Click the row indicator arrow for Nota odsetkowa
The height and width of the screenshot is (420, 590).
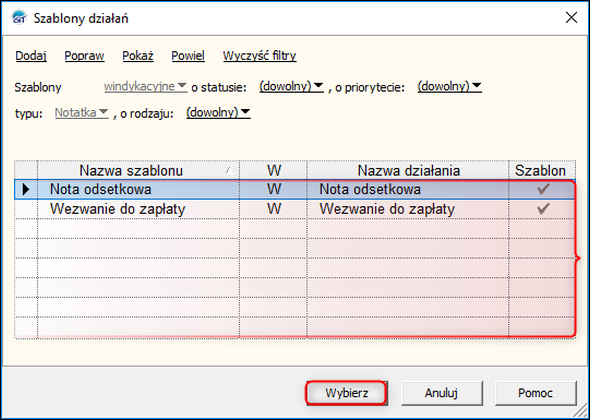[x=26, y=189]
